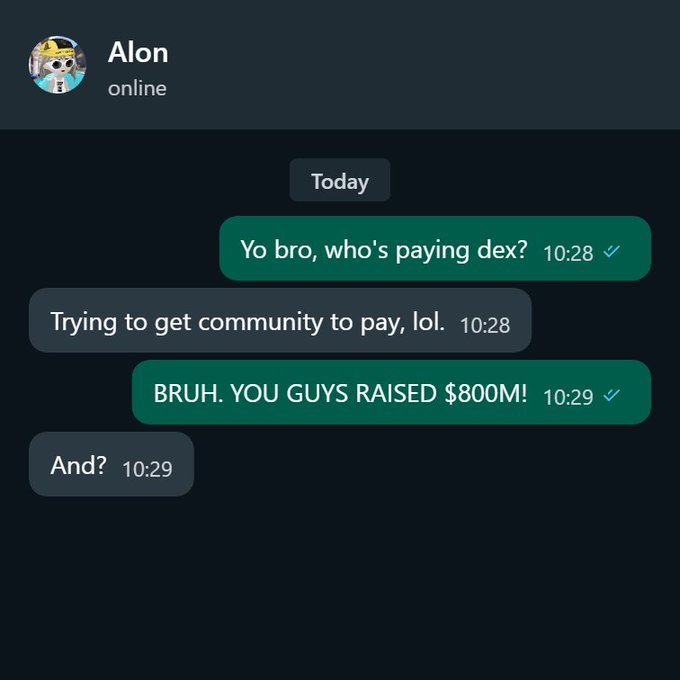The width and height of the screenshot is (680, 680).
Task: Click the word "$800M!" in the message
Action: coord(486,393)
